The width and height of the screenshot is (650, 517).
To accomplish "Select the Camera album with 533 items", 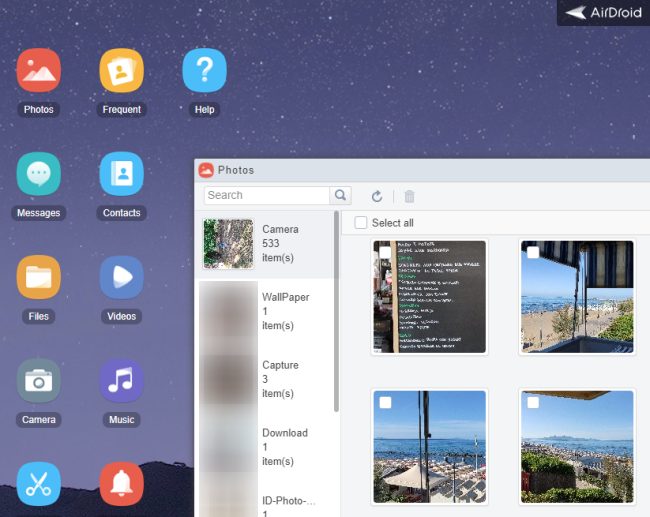I will 266,244.
